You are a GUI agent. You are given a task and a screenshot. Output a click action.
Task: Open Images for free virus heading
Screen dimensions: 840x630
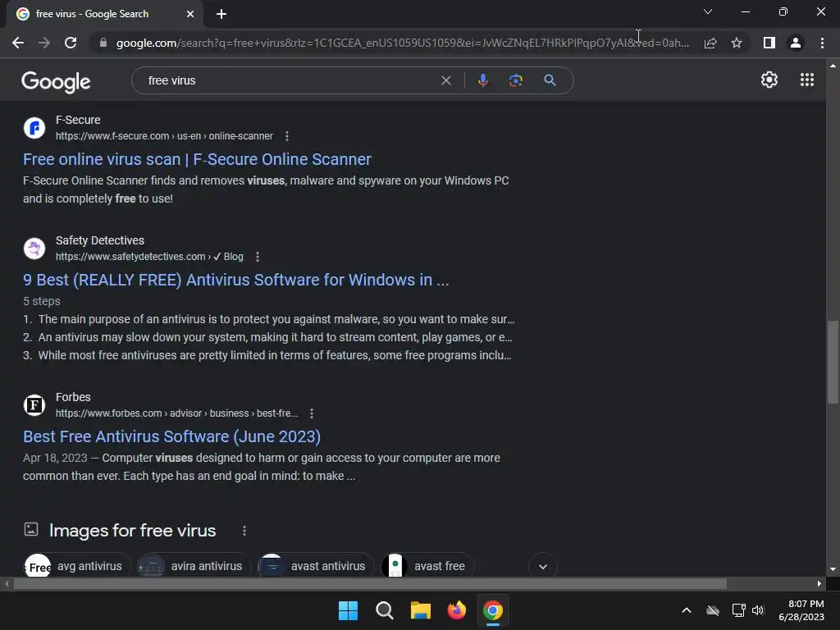pos(132,531)
